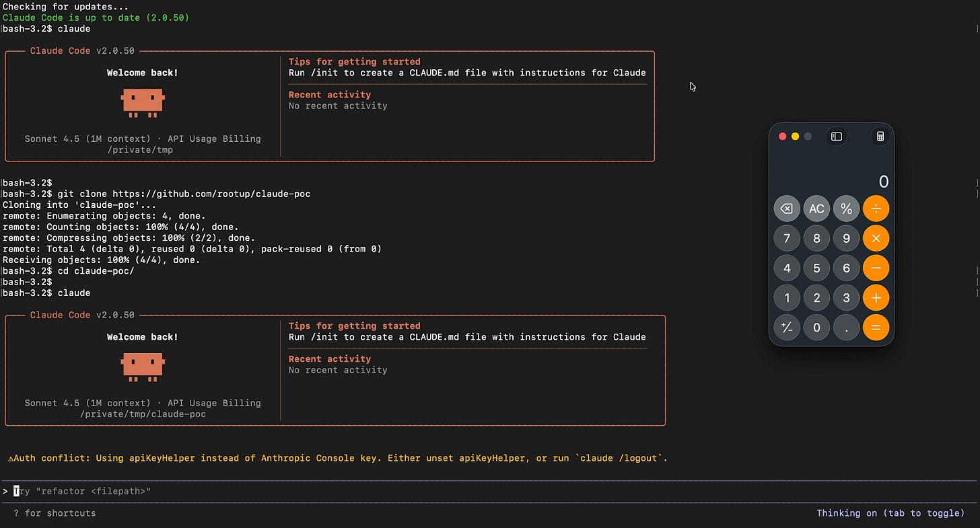
Task: Click digit 0 on the Calculator keypad
Action: click(816, 328)
